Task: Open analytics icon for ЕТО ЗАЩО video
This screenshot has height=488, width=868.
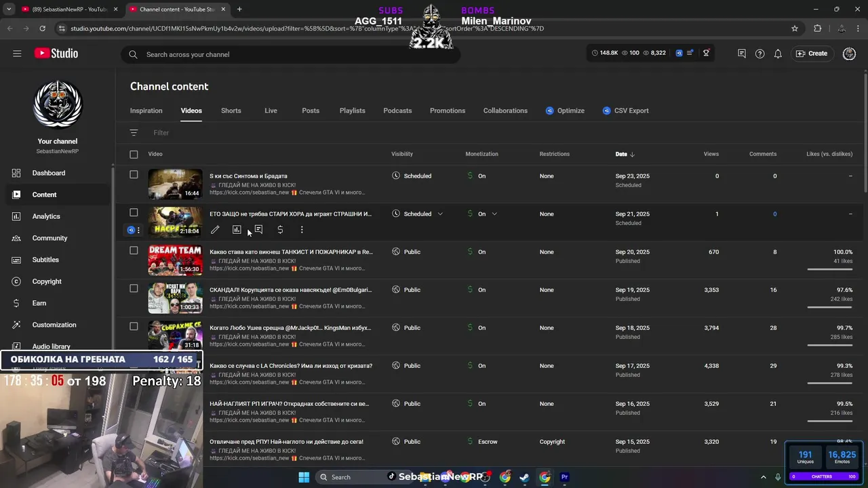Action: coord(237,230)
